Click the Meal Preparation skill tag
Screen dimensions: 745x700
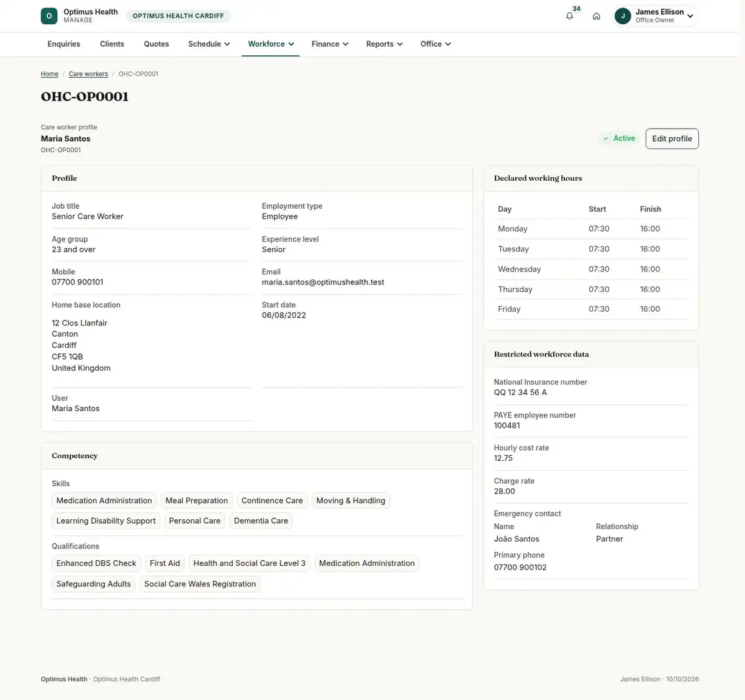[x=197, y=501]
